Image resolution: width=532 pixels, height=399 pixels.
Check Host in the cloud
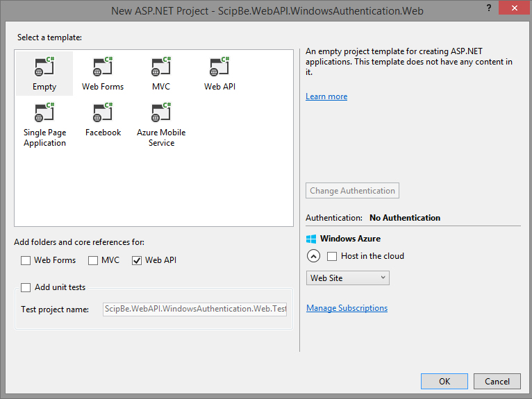point(332,256)
